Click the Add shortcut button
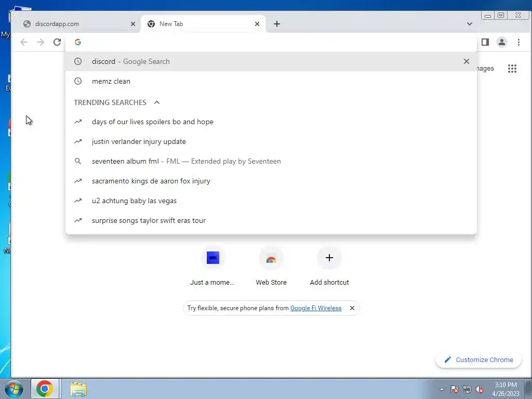This screenshot has width=532, height=399. click(329, 267)
